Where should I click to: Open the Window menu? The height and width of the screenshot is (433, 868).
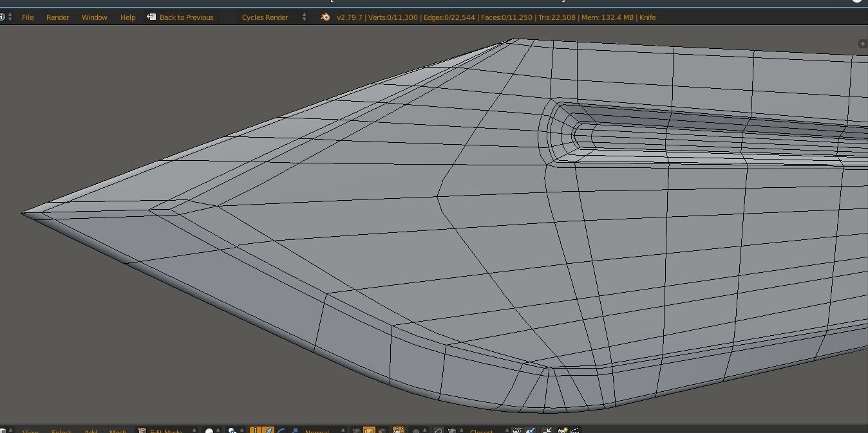tap(94, 17)
